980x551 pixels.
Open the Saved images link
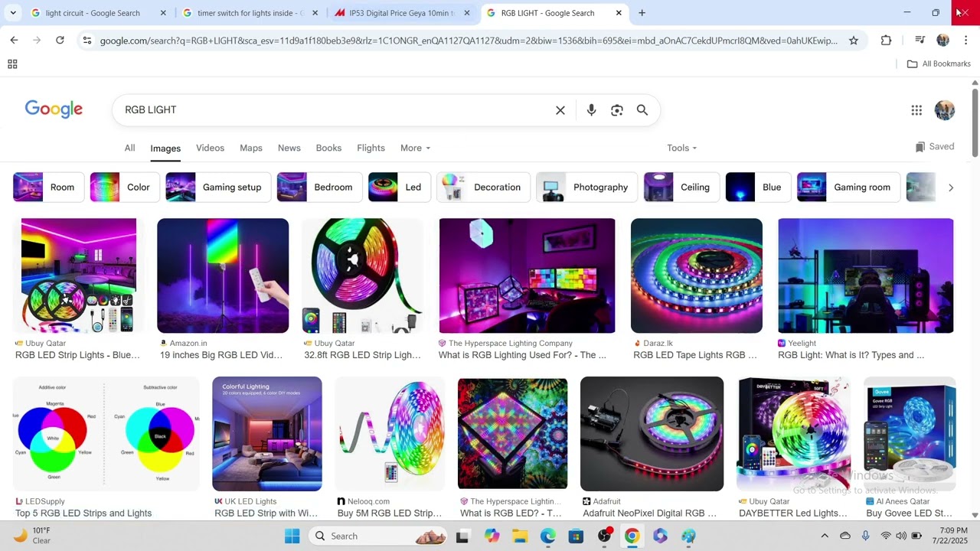pos(935,147)
